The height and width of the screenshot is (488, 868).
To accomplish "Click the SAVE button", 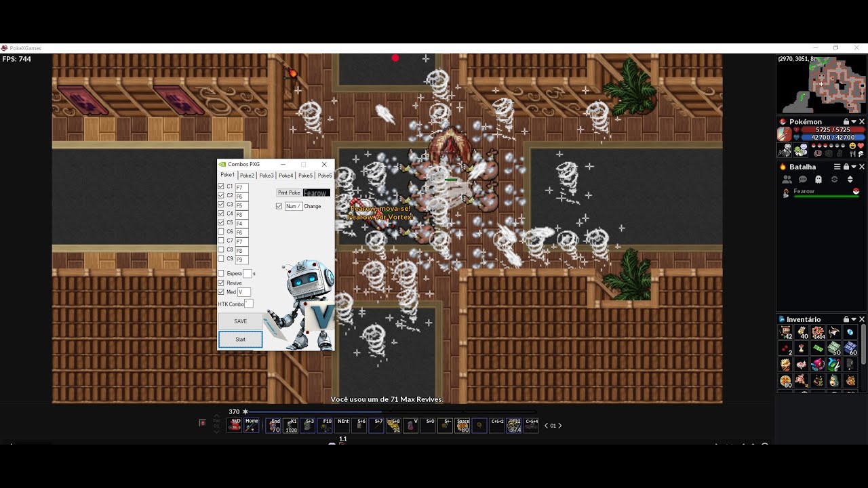I will click(240, 321).
